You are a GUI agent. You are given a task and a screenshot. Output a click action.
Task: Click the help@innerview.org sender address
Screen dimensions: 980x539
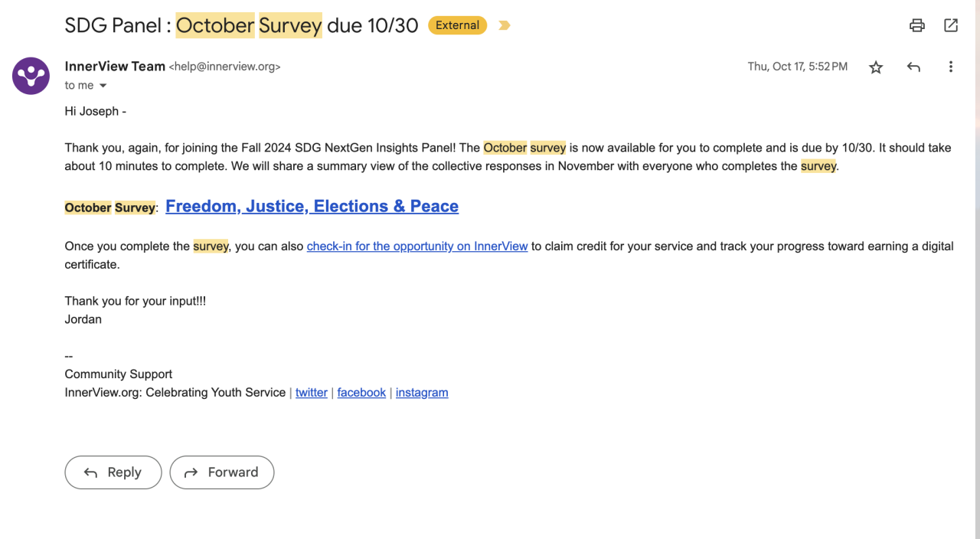point(224,67)
